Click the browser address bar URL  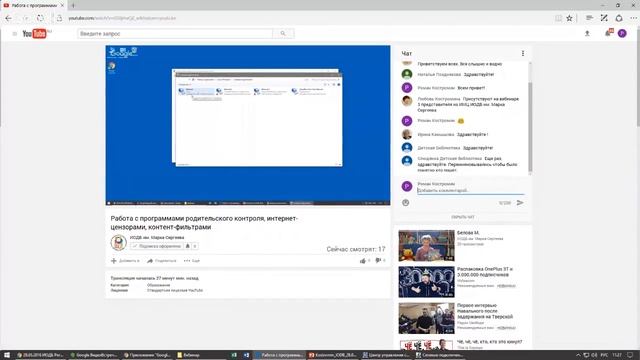(122, 18)
